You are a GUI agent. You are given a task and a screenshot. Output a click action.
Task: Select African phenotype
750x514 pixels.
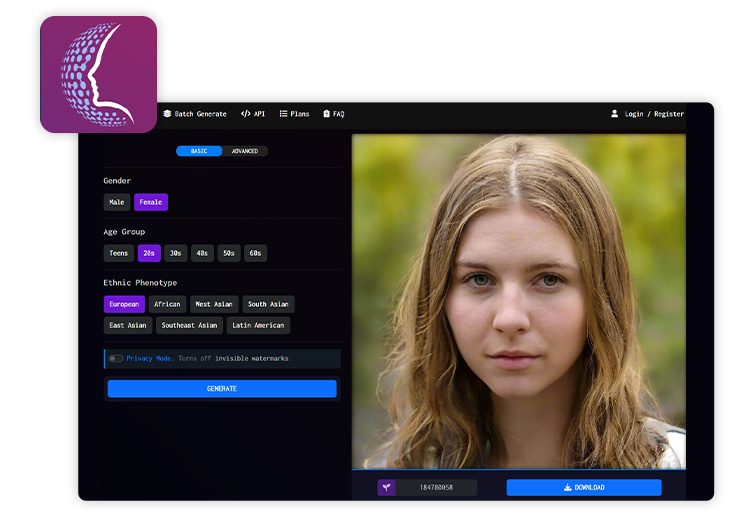(x=167, y=304)
